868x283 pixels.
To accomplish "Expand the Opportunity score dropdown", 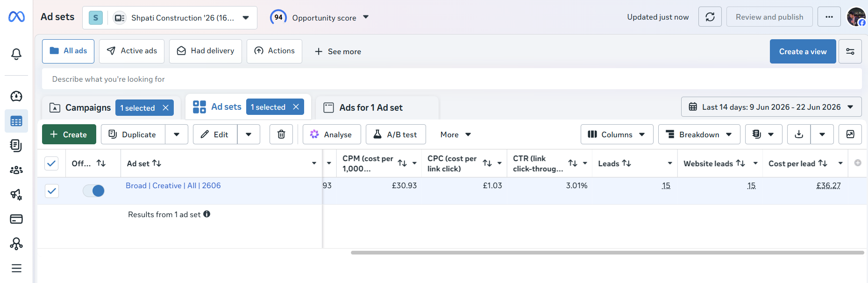I will [x=366, y=17].
